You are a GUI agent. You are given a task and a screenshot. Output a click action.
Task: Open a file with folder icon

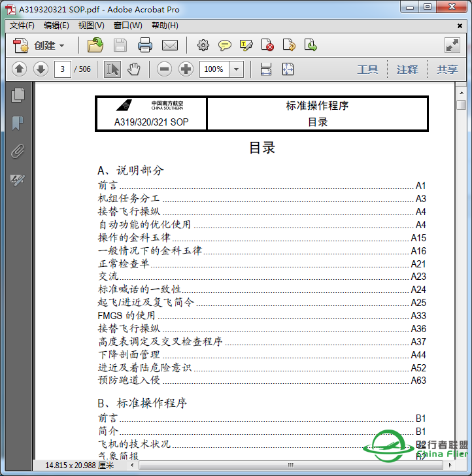[95, 45]
